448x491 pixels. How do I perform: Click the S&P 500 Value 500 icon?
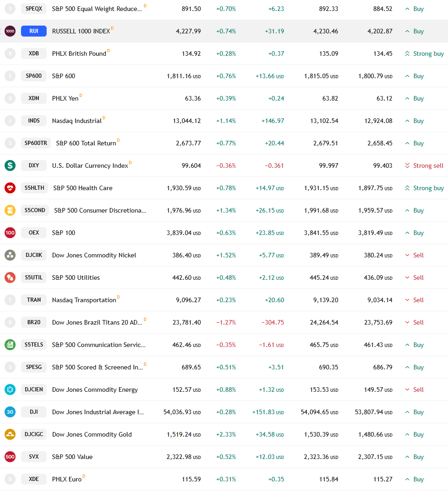10,457
